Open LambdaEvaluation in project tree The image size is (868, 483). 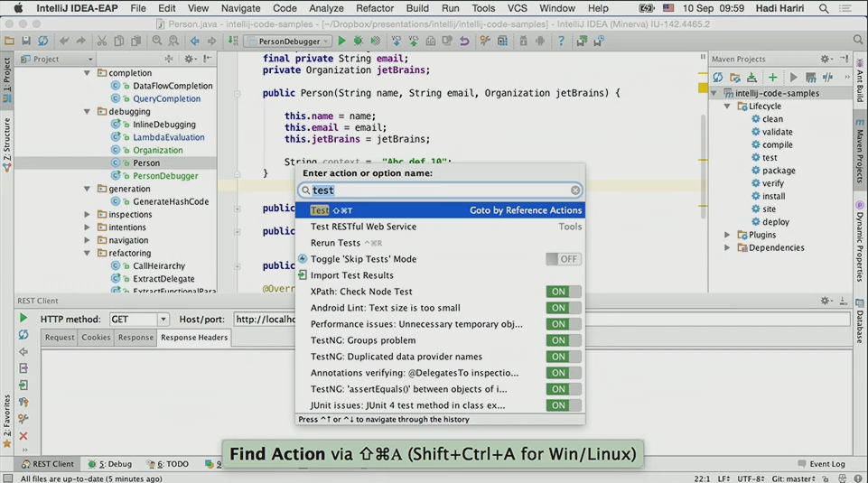point(168,137)
